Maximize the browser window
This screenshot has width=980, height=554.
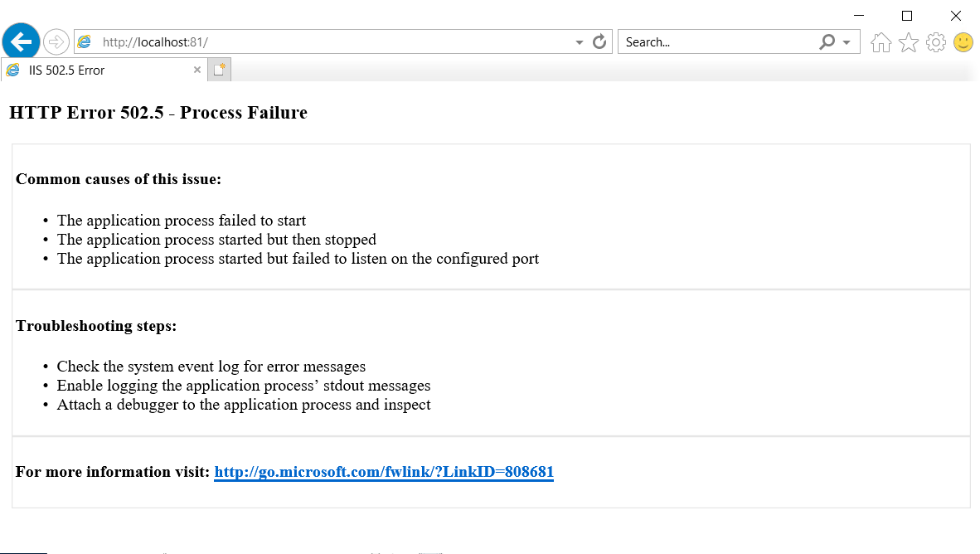pos(907,15)
